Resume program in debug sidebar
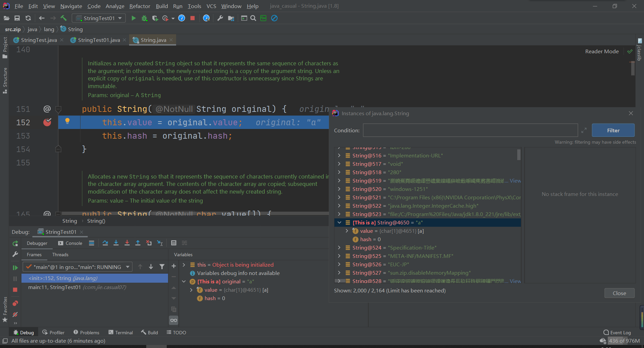This screenshot has width=644, height=348. coord(15,267)
